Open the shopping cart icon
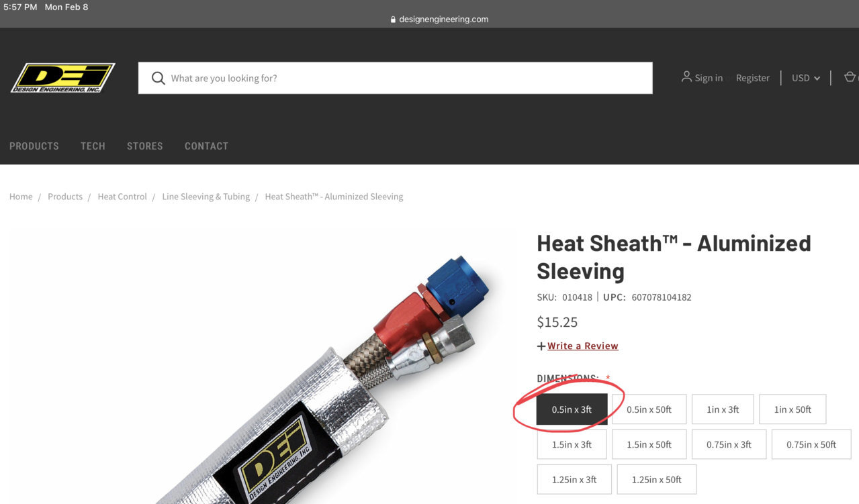The height and width of the screenshot is (504, 859). click(850, 77)
